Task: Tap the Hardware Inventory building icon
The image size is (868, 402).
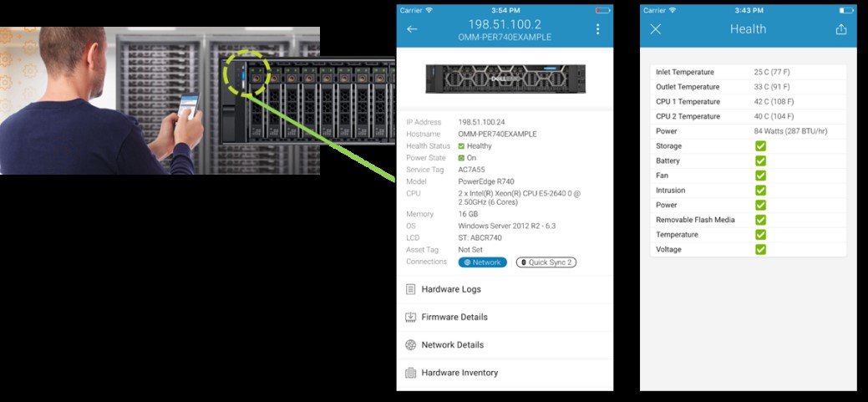Action: [x=410, y=373]
